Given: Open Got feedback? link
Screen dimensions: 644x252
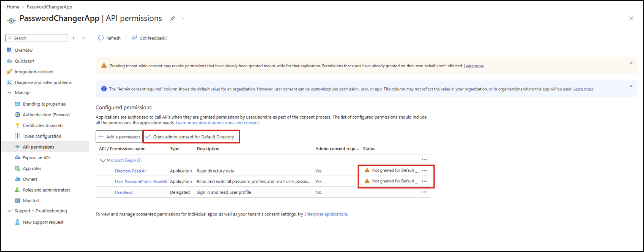Looking at the screenshot, I should pyautogui.click(x=149, y=38).
